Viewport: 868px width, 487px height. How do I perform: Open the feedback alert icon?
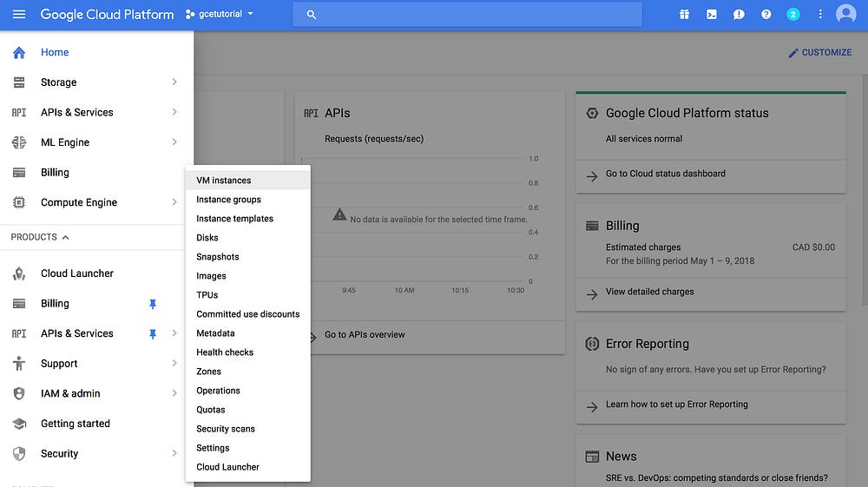coord(739,15)
